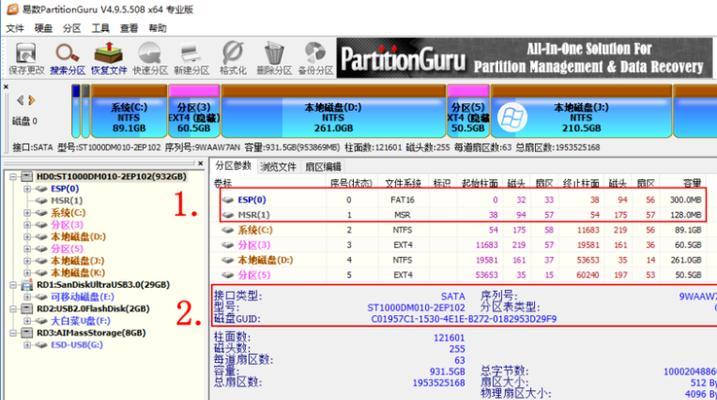717x400 pixels.
Task: Collapse the RD2:USB2.0FlashDisk node
Action: (x=13, y=309)
